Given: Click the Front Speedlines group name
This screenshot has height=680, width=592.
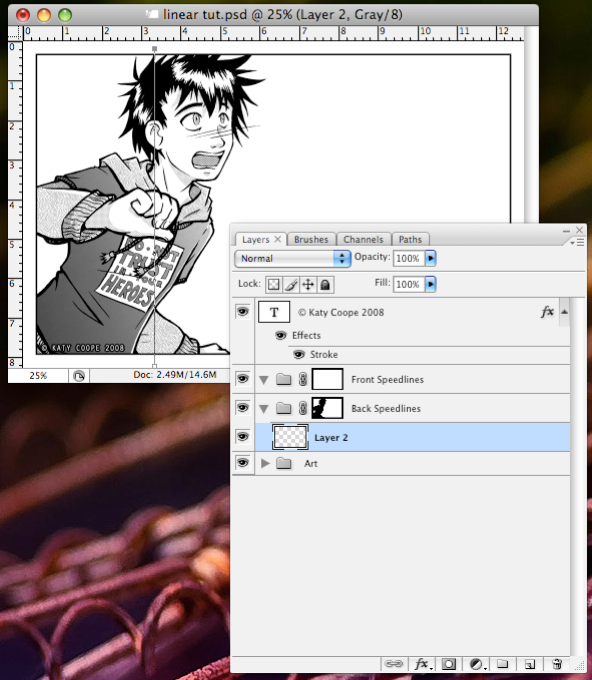Looking at the screenshot, I should (x=387, y=379).
